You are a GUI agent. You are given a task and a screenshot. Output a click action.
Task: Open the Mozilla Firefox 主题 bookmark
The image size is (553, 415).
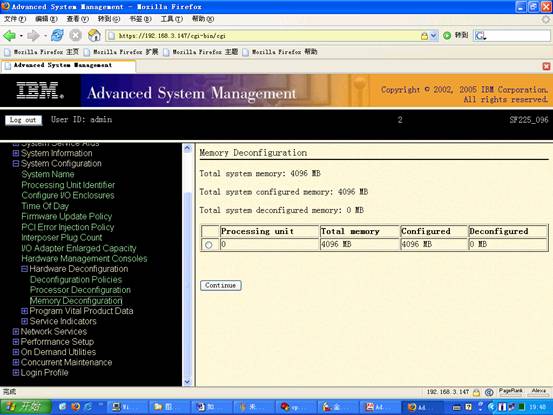(x=200, y=52)
